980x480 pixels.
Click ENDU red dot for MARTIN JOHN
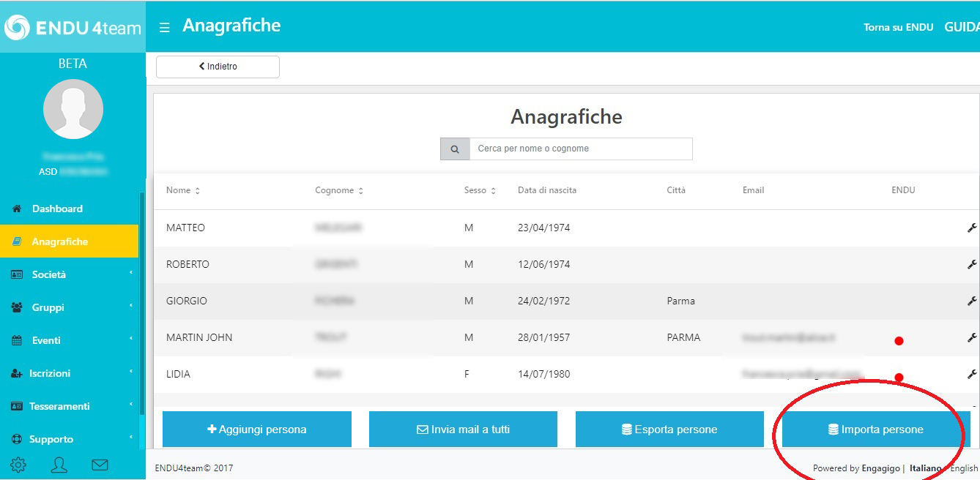click(899, 341)
